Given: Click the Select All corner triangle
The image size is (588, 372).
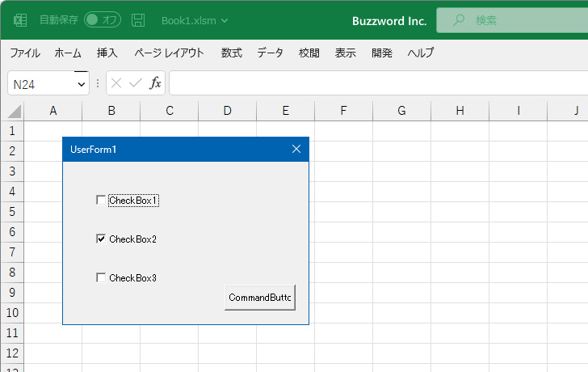Looking at the screenshot, I should (14, 112).
